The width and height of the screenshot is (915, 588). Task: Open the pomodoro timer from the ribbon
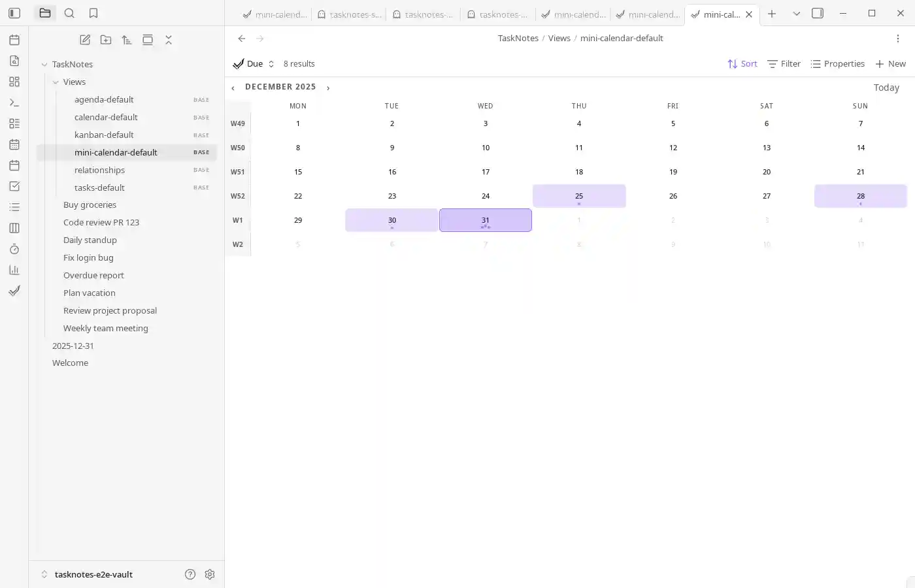click(14, 249)
